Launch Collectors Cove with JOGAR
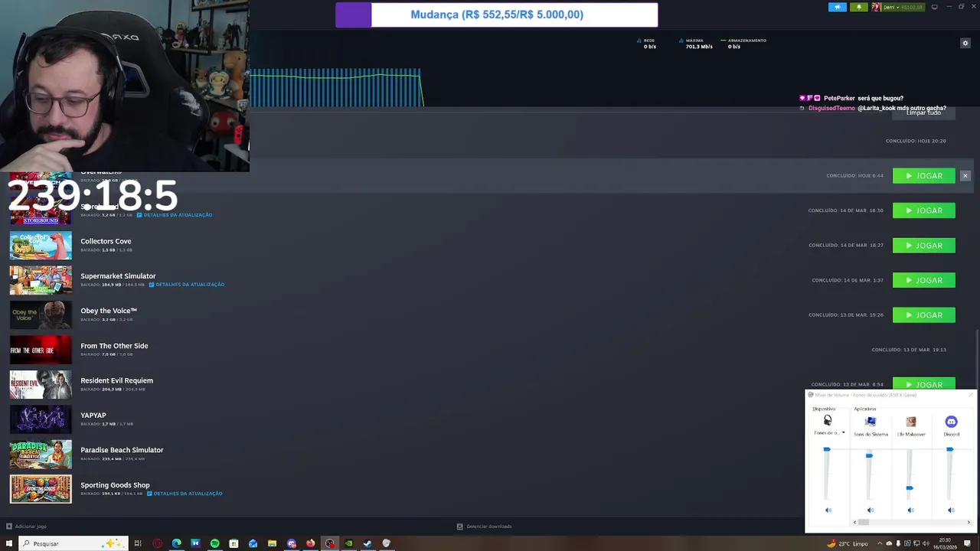The image size is (980, 551). pyautogui.click(x=923, y=246)
